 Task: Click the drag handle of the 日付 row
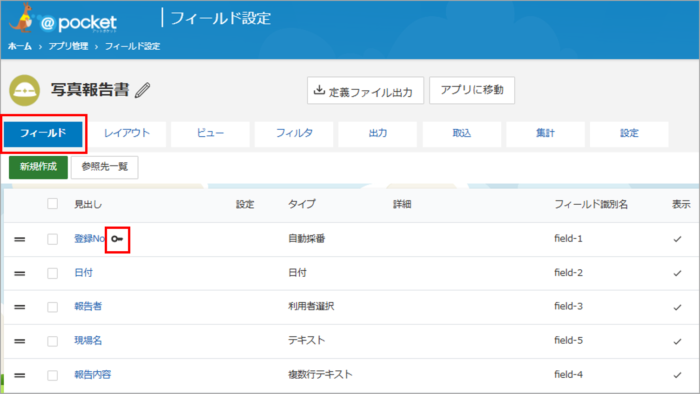(20, 274)
